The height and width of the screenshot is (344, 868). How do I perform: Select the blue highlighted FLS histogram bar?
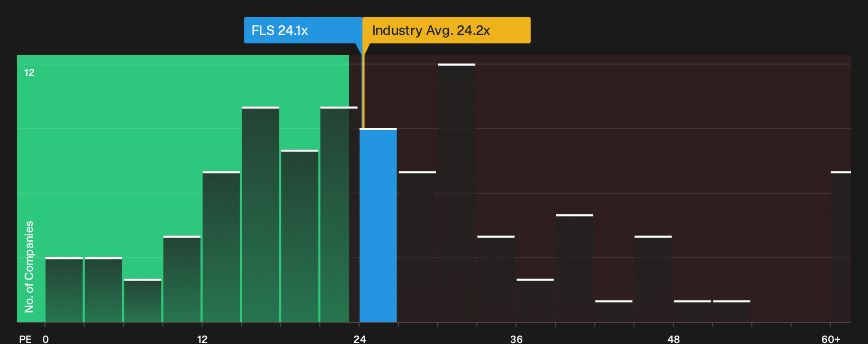pos(378,225)
